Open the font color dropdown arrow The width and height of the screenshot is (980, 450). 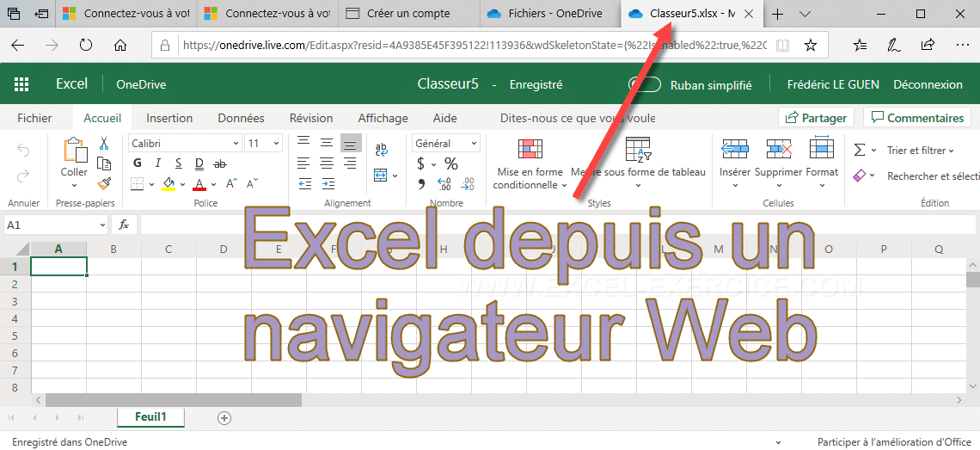point(213,184)
